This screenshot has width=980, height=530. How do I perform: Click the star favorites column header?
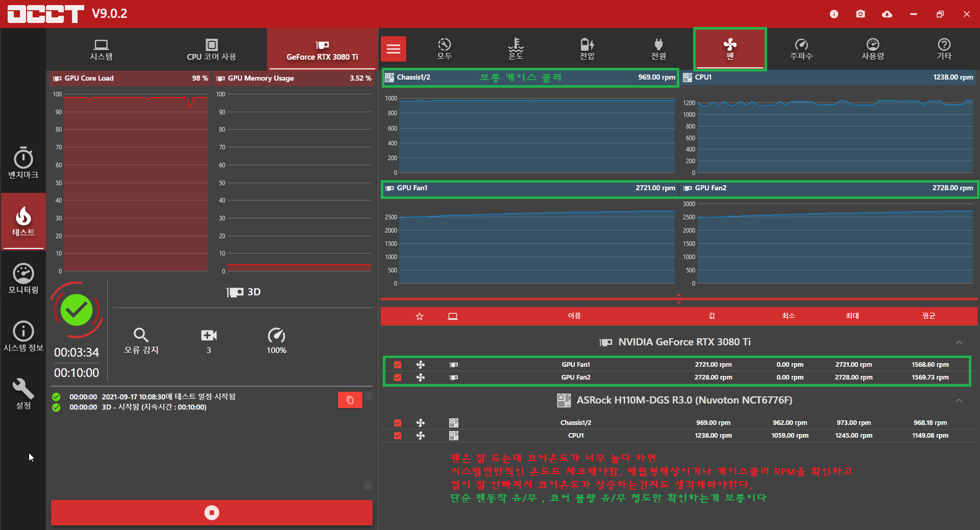[x=420, y=316]
